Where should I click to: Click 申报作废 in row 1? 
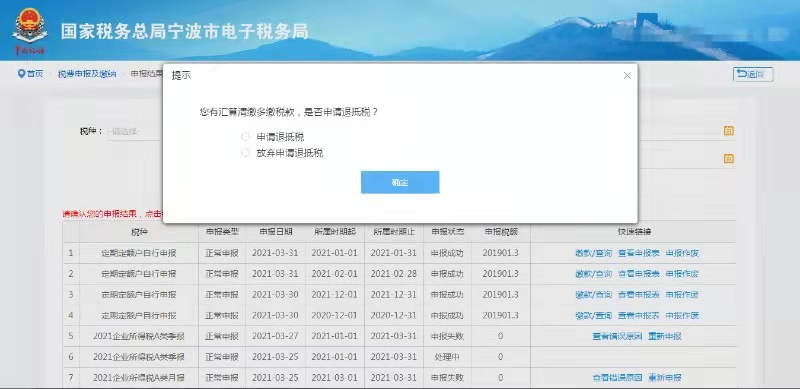tap(682, 253)
